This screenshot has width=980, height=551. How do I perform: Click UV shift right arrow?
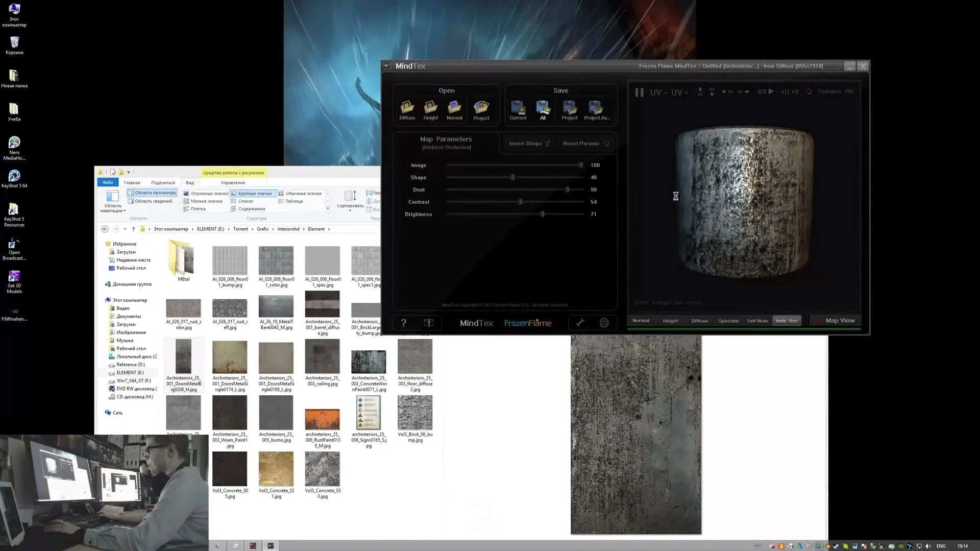743,91
